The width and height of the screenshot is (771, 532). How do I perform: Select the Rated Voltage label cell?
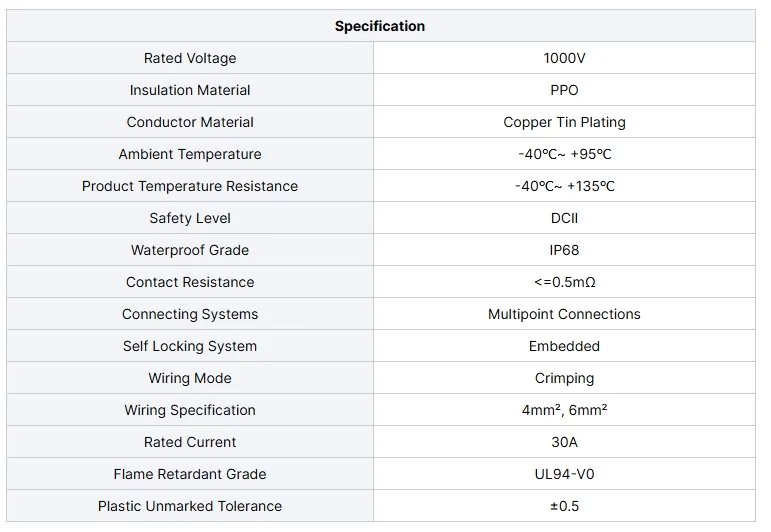pos(190,58)
